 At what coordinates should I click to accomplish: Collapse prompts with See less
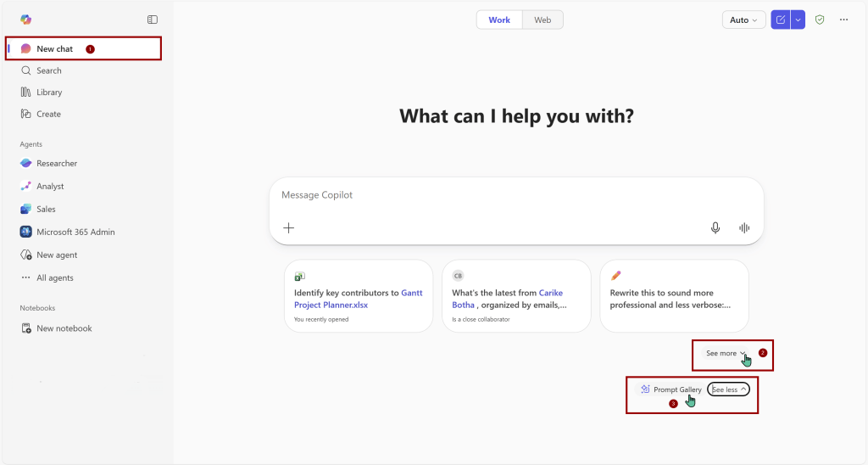pyautogui.click(x=729, y=389)
